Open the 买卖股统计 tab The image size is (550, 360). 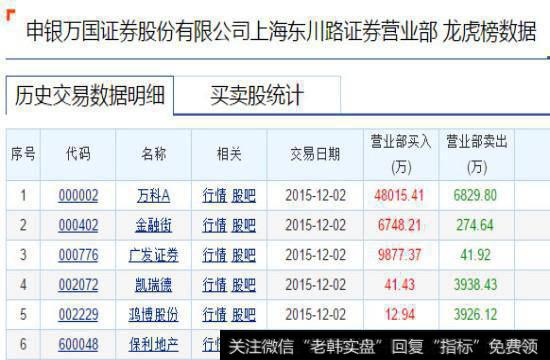pyautogui.click(x=257, y=95)
